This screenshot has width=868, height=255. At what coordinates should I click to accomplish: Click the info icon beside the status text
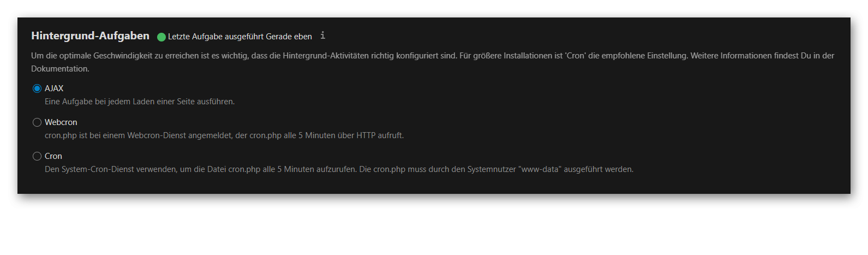tap(322, 35)
